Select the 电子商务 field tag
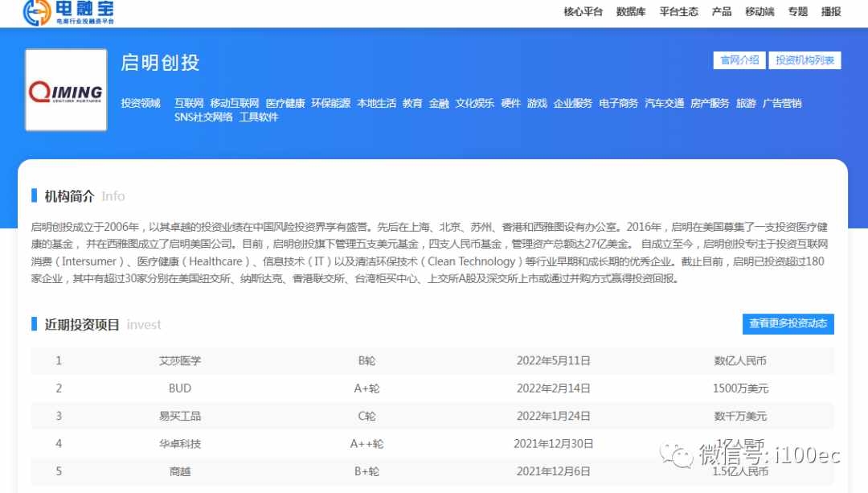This screenshot has width=868, height=493. click(618, 103)
